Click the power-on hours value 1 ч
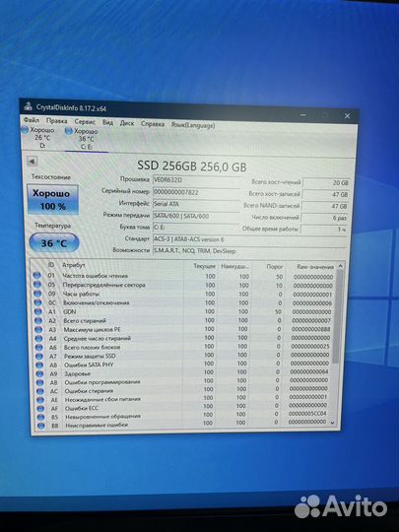The height and width of the screenshot is (532, 399). pyautogui.click(x=324, y=230)
